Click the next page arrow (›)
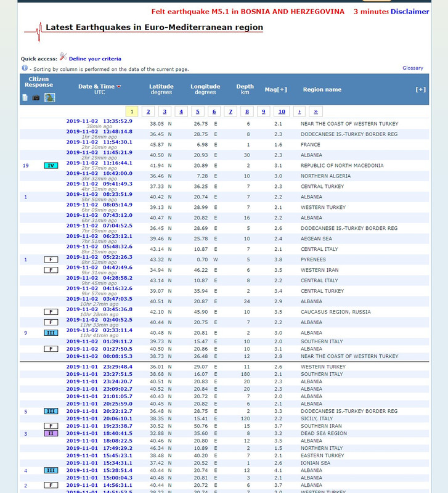Image resolution: width=448 pixels, height=493 pixels. [x=299, y=112]
